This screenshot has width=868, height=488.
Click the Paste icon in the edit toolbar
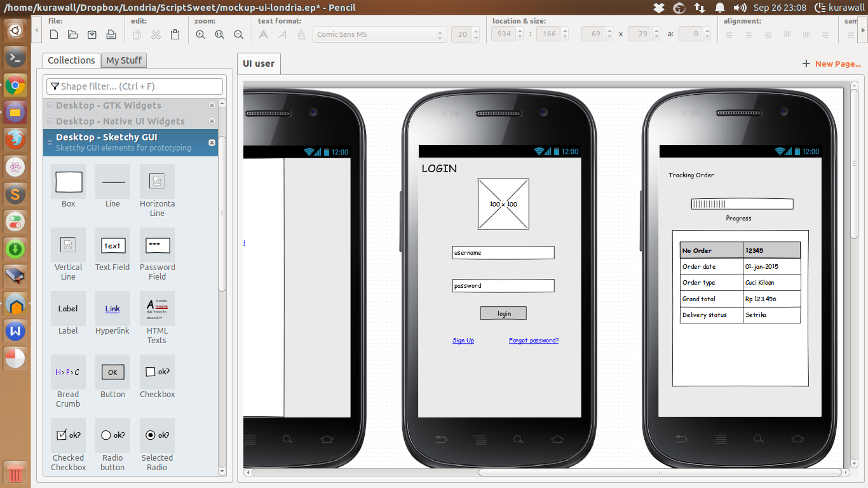coord(175,34)
